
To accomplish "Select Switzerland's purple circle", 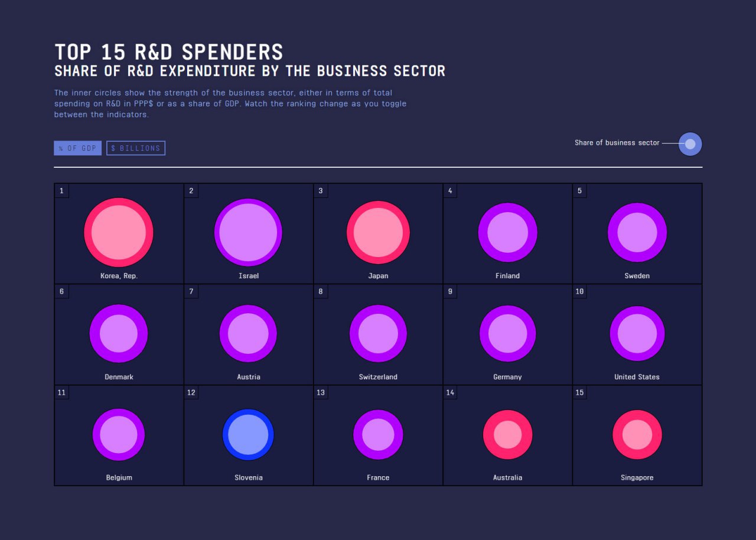I will (378, 333).
